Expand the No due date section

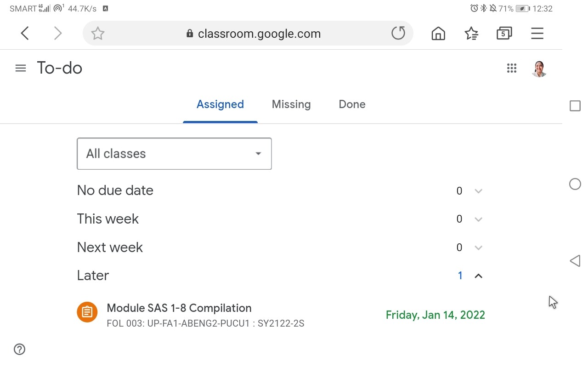281,190
